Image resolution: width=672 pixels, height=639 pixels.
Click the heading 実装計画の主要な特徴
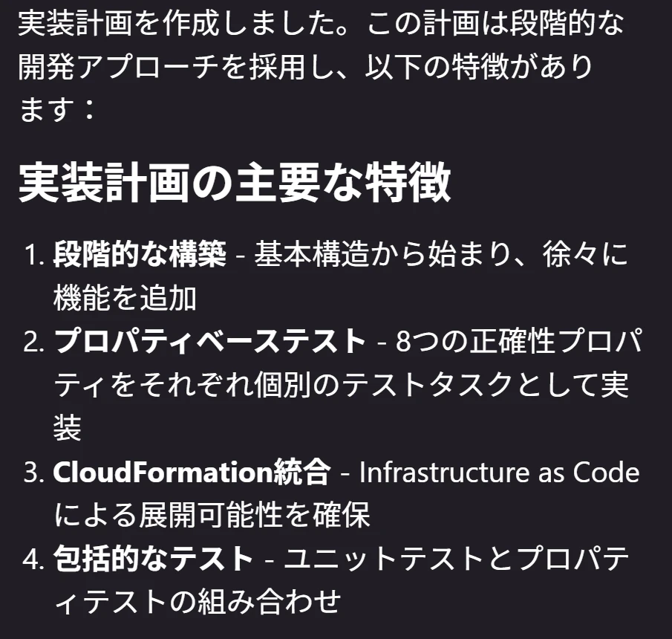235,183
